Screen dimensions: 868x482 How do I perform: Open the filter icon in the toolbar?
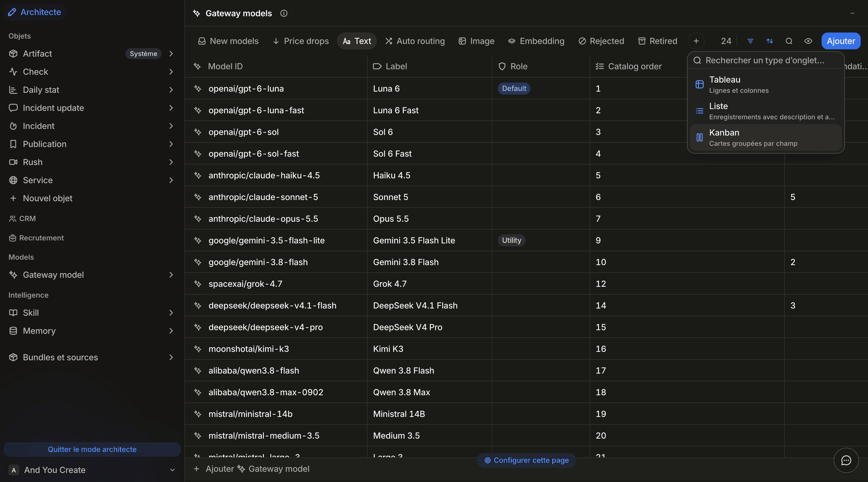coord(750,41)
